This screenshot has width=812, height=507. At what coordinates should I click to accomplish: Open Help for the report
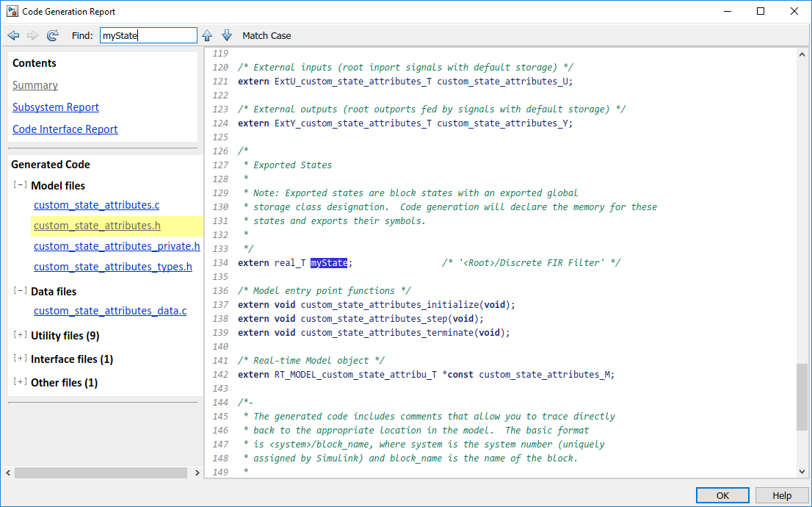click(782, 495)
